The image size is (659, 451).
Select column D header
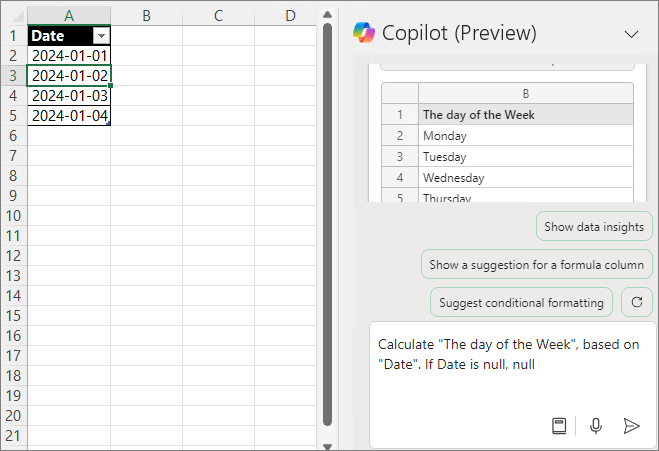coord(290,15)
